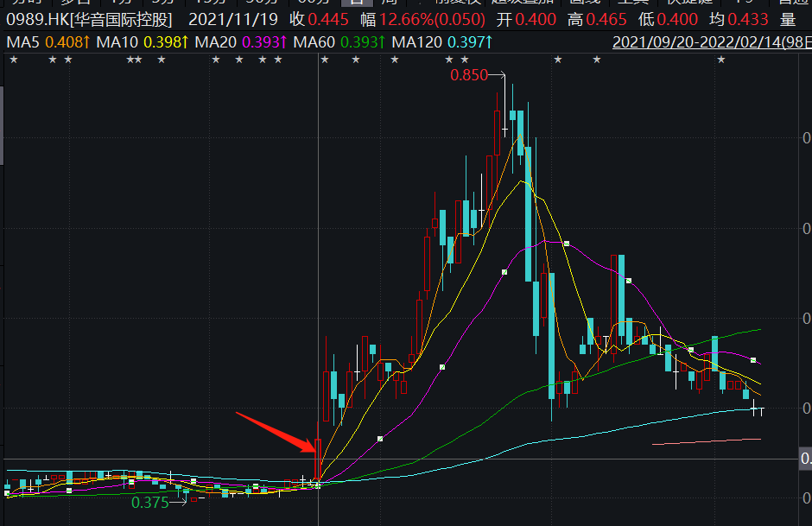812x526 pixels.
Task: Click the very first star event marker
Action: click(x=14, y=60)
